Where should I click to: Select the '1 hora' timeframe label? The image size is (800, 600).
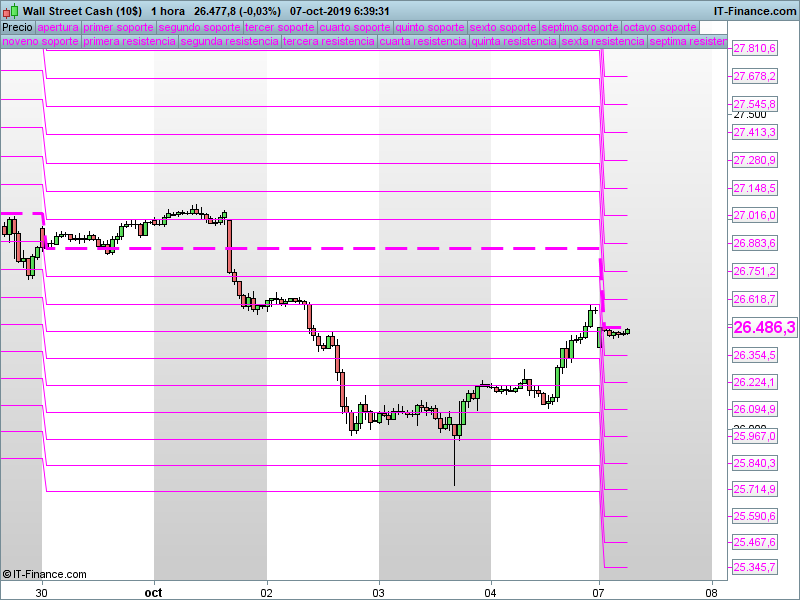pos(168,11)
